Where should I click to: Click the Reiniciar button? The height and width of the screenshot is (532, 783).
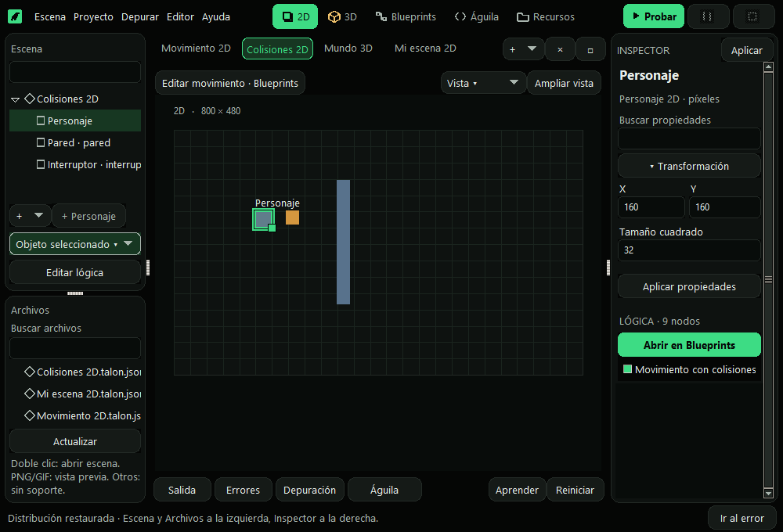575,490
